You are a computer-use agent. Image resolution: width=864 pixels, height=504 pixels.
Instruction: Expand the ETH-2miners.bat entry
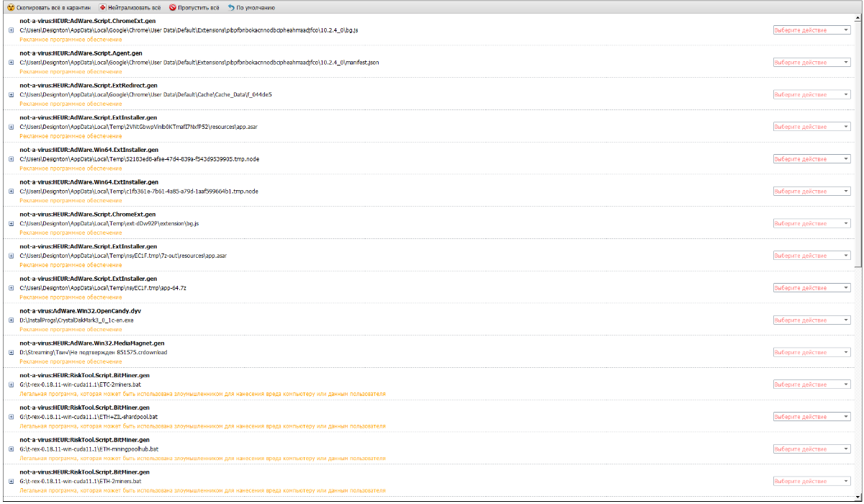pyautogui.click(x=11, y=481)
